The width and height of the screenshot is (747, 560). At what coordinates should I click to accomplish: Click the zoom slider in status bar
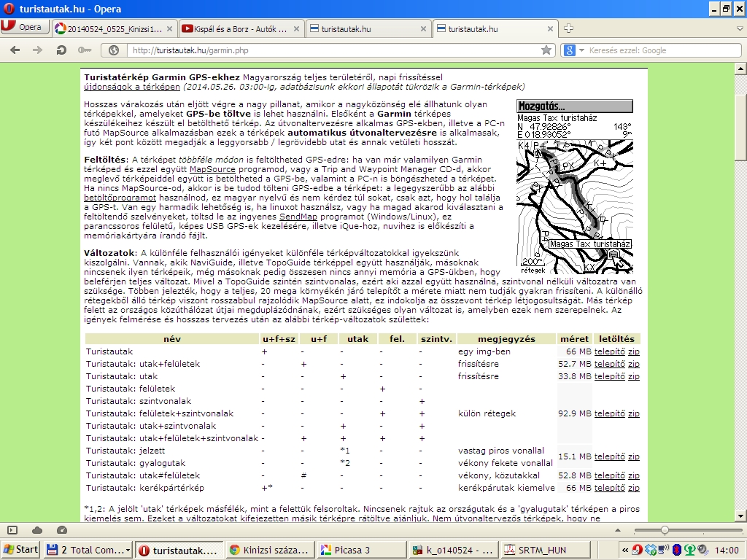tap(664, 530)
